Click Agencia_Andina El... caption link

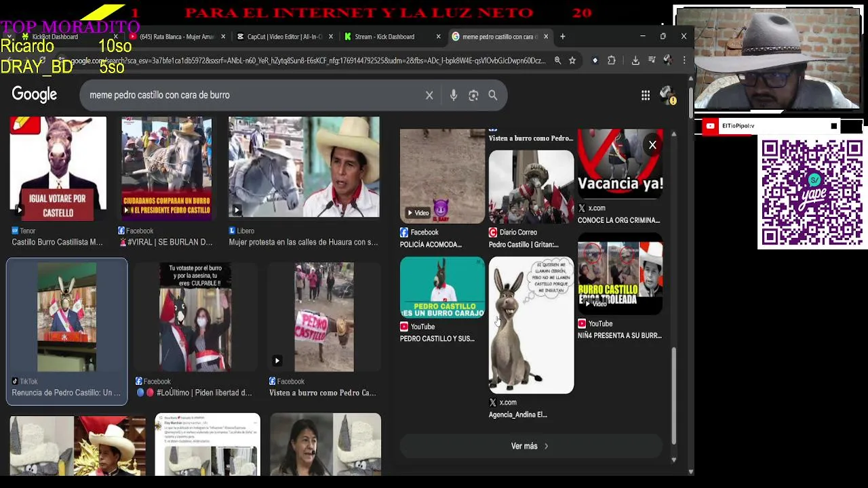coord(517,415)
